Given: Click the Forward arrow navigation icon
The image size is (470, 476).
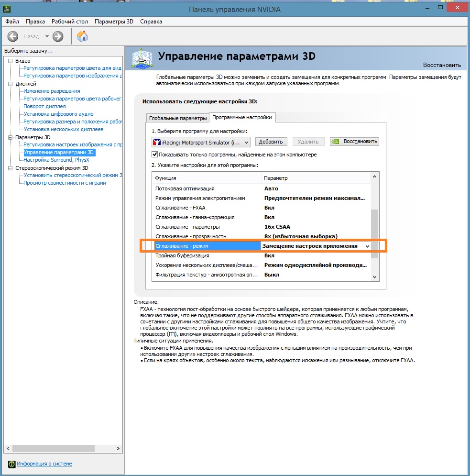Looking at the screenshot, I should tap(58, 36).
